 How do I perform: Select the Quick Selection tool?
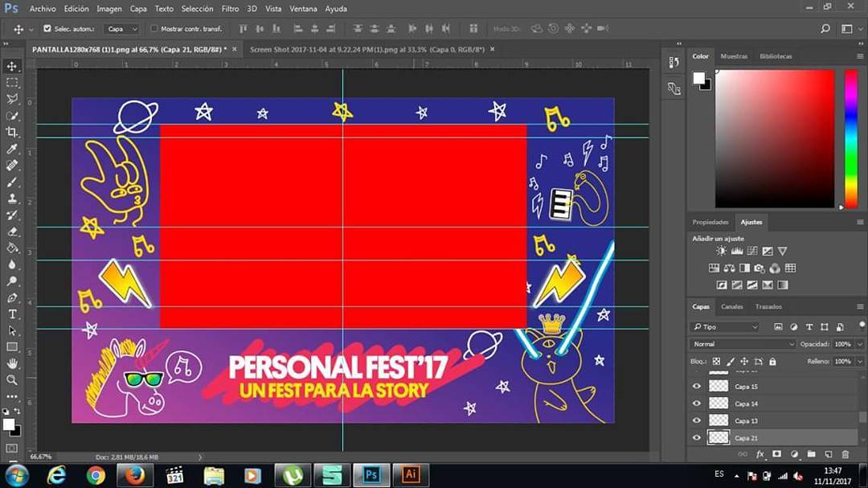point(11,116)
